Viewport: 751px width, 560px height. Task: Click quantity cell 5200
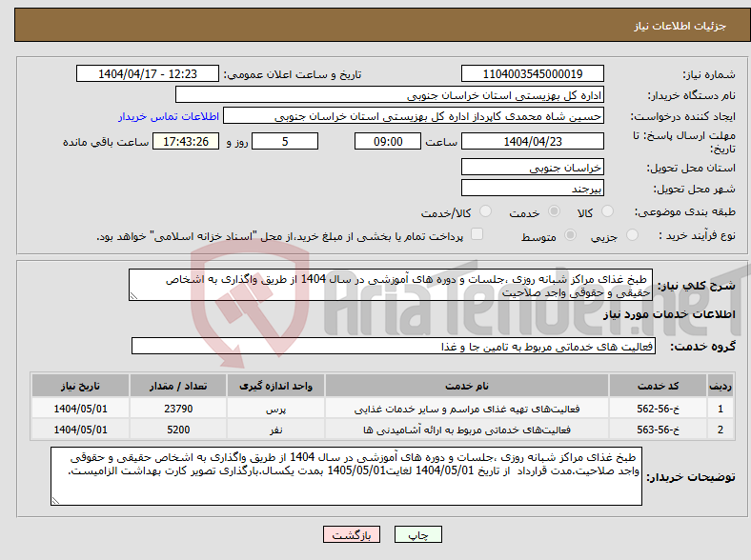click(178, 430)
